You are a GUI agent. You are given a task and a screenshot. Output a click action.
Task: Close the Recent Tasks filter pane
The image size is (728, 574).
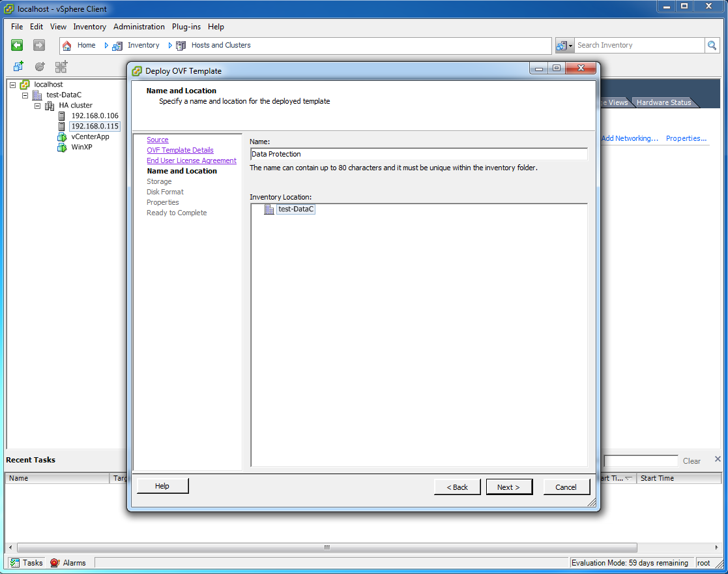tap(718, 459)
